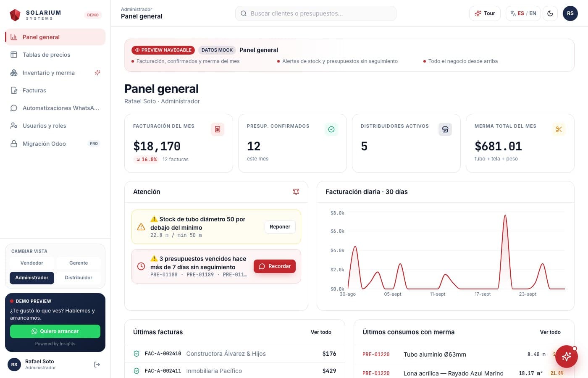Screen dimensions: 588x378
Task: Click the $18,170 billing value
Action: [x=157, y=146]
